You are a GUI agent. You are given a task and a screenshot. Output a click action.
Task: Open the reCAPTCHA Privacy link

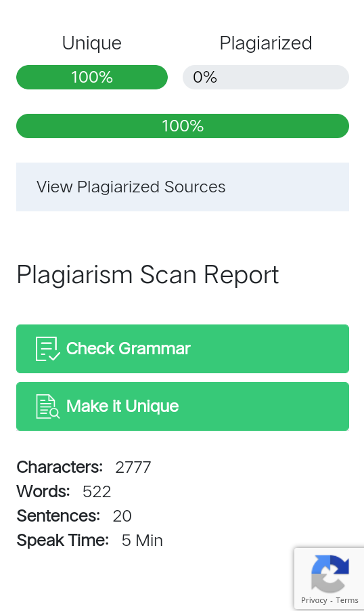click(x=314, y=600)
